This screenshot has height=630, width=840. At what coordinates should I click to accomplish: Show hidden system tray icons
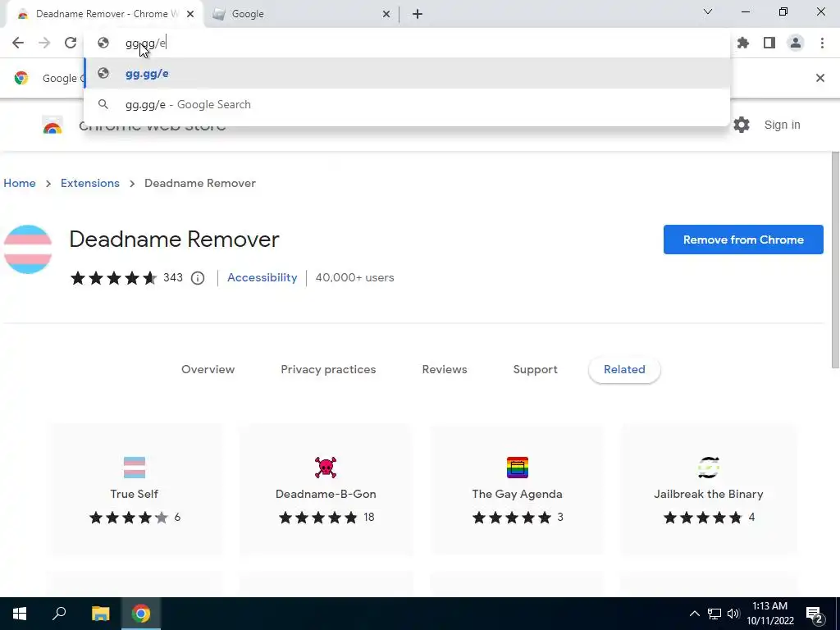(x=694, y=614)
